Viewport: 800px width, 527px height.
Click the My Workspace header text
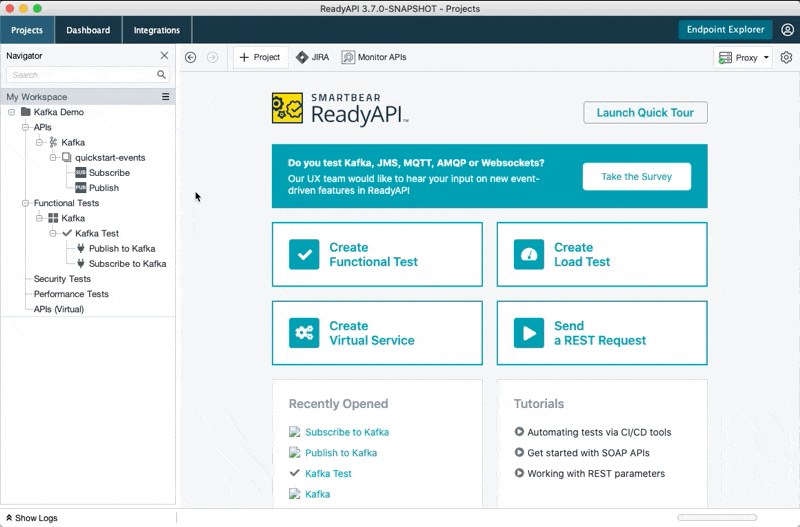(x=37, y=96)
